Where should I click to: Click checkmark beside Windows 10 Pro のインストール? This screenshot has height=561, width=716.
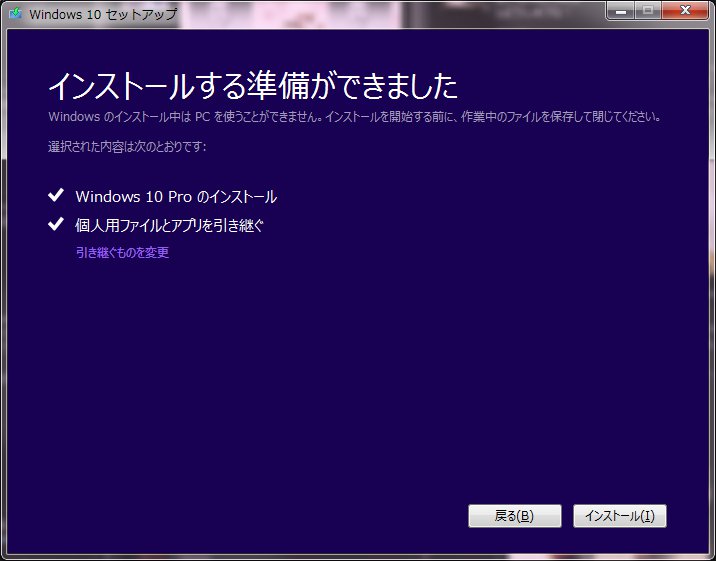[56, 195]
